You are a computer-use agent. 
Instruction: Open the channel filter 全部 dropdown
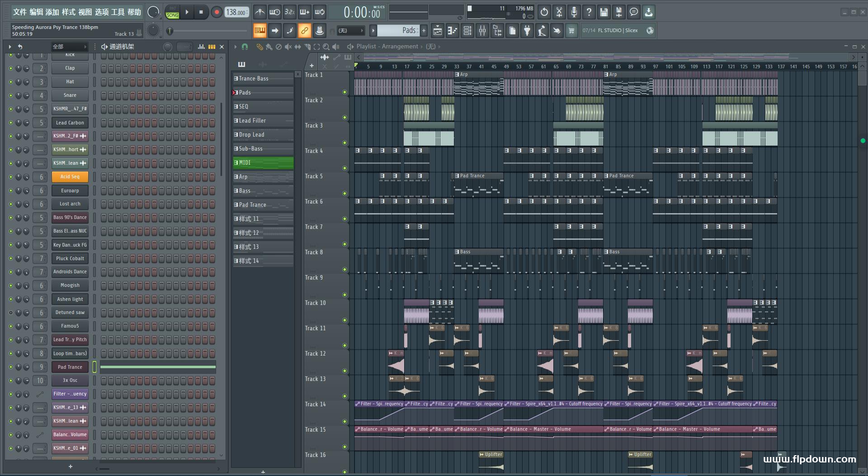point(69,47)
